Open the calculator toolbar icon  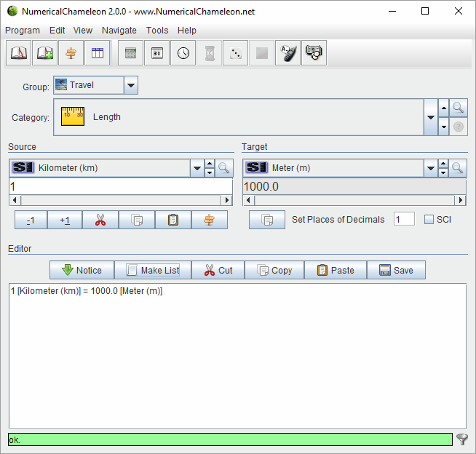coord(130,53)
